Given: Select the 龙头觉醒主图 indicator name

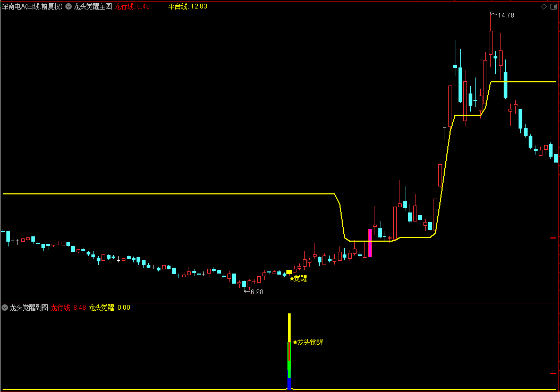Looking at the screenshot, I should [x=92, y=6].
